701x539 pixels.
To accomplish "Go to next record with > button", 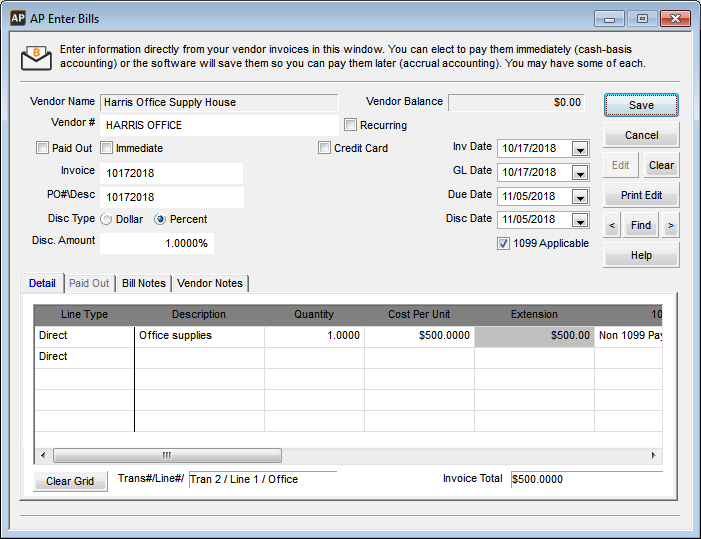I will 670,226.
